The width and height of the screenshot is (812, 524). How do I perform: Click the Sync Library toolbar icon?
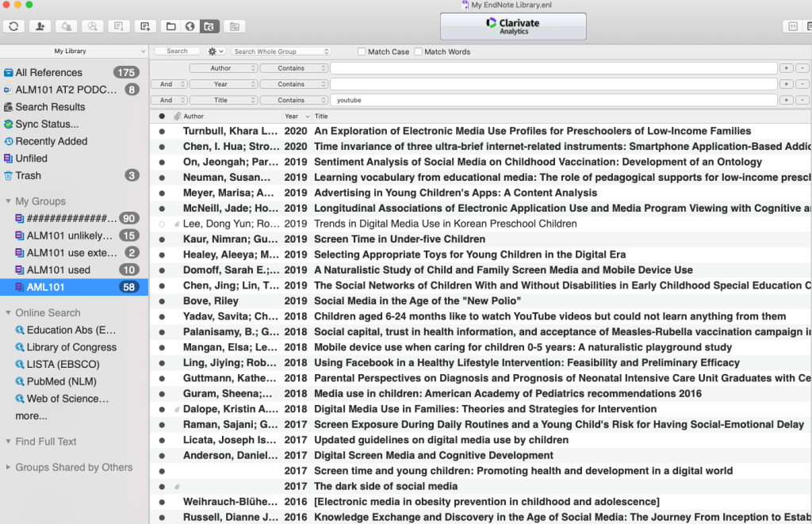pyautogui.click(x=13, y=26)
